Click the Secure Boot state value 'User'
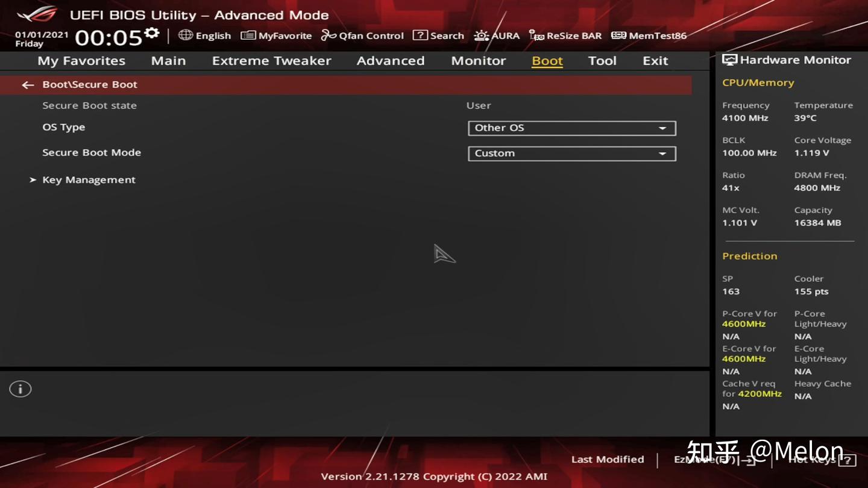868x488 pixels. [x=479, y=105]
